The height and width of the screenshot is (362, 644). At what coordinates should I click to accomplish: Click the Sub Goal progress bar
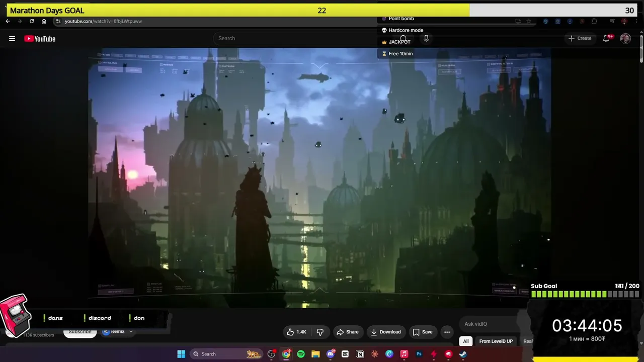pyautogui.click(x=585, y=294)
